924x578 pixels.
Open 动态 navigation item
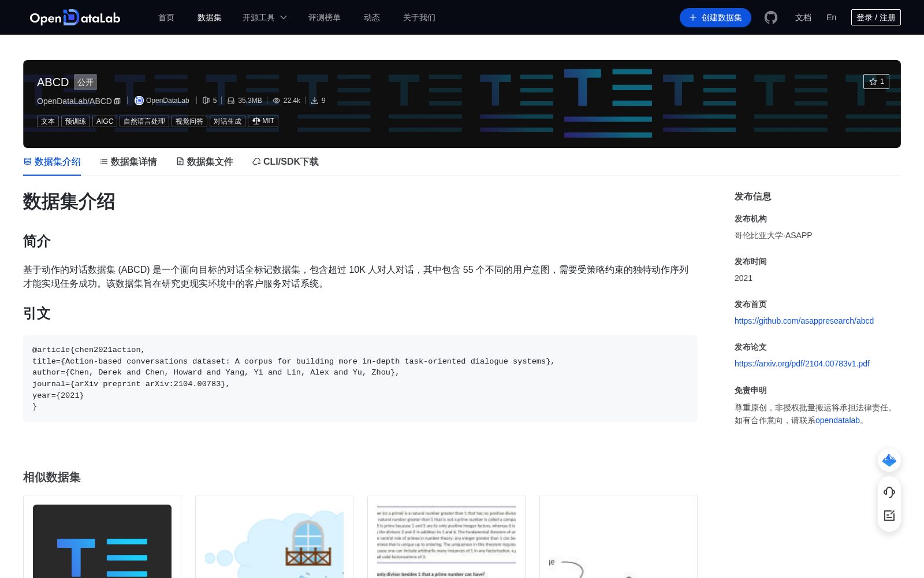pos(372,17)
